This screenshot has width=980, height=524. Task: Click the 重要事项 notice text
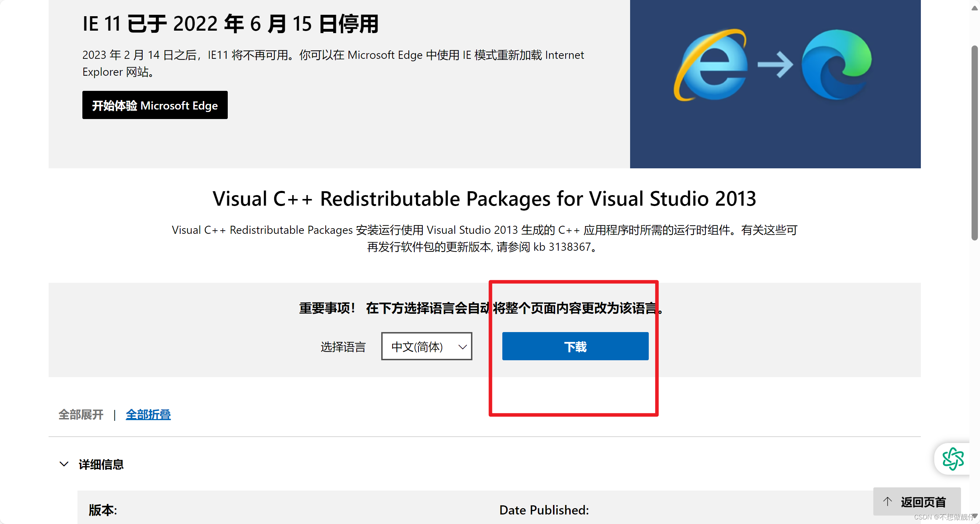pos(482,308)
